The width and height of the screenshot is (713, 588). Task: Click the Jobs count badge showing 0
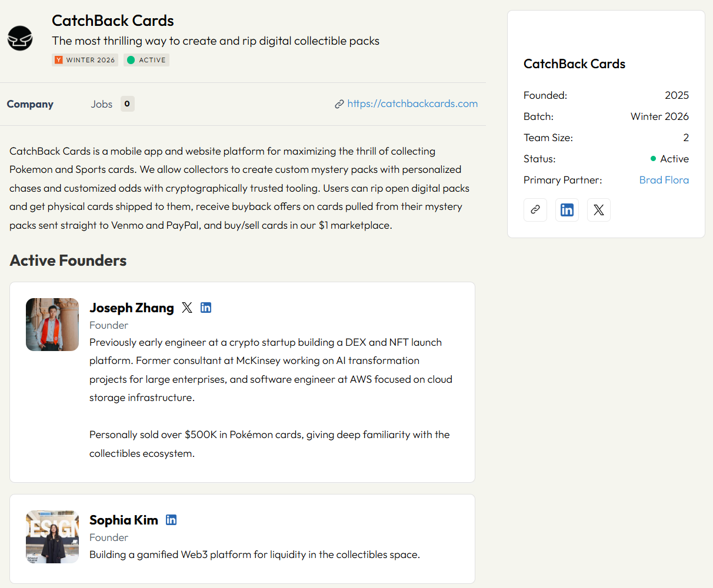point(127,104)
